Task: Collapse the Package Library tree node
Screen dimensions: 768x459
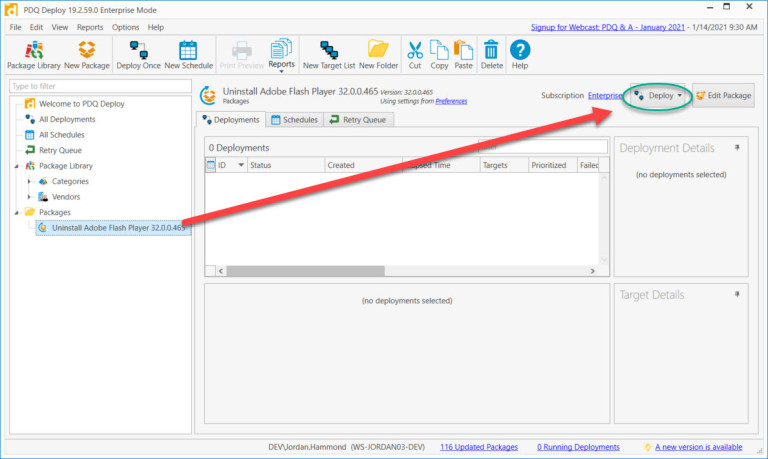Action: coord(17,167)
